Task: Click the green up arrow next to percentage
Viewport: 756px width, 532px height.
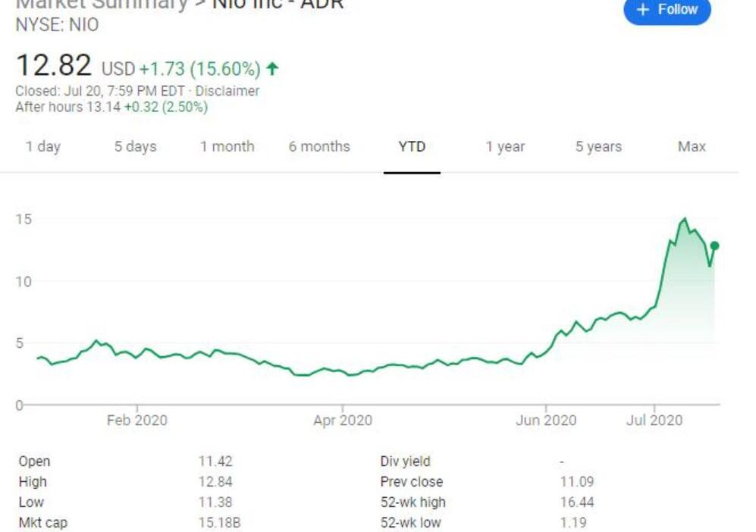Action: pos(273,69)
